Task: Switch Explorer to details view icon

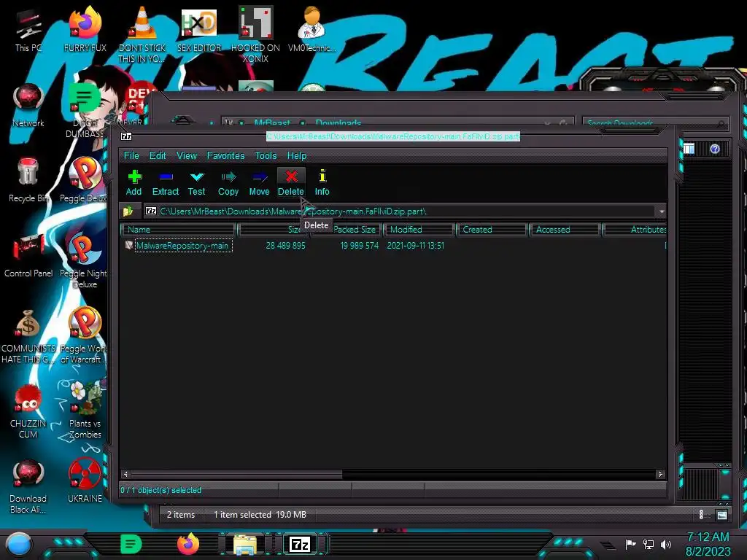Action: coord(701,515)
